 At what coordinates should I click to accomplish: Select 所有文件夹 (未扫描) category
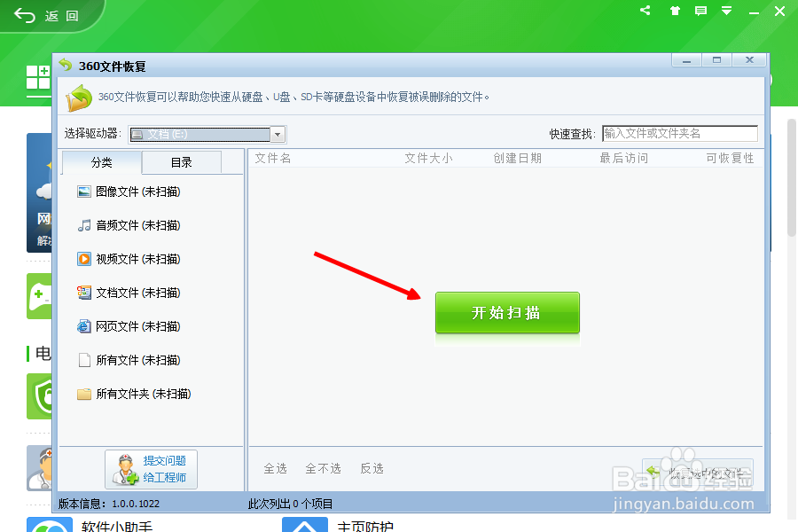click(x=134, y=394)
